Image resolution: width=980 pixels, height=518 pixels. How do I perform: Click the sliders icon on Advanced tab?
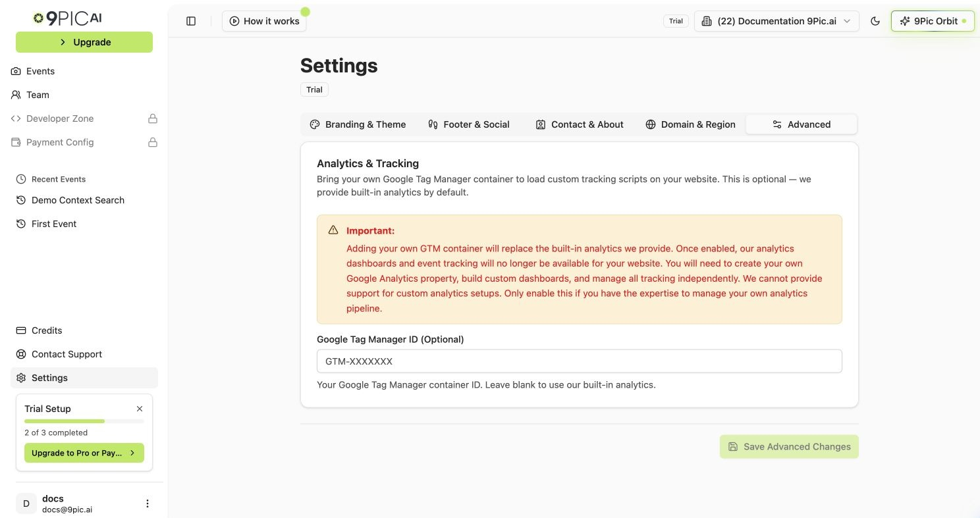click(x=777, y=124)
